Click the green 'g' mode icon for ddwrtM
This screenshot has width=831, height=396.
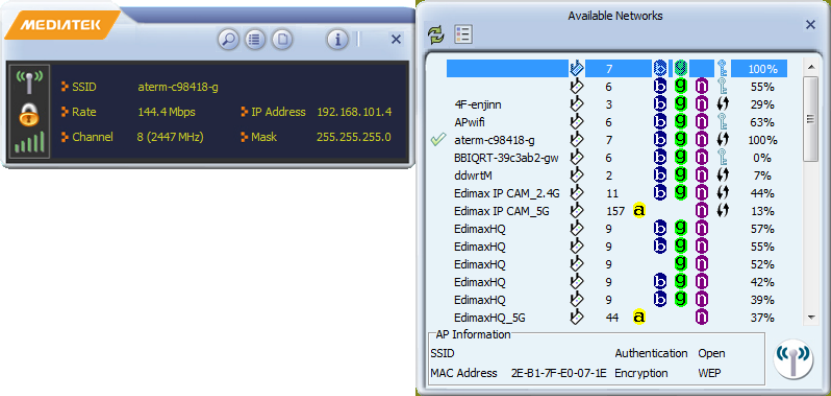tap(681, 175)
